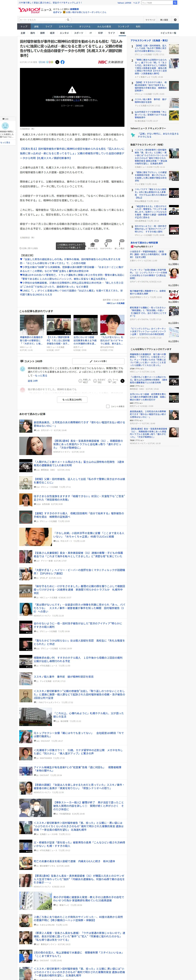The image size is (196, 980).
Task: Click the わかりやすい reaction icon
Action: point(106,245)
